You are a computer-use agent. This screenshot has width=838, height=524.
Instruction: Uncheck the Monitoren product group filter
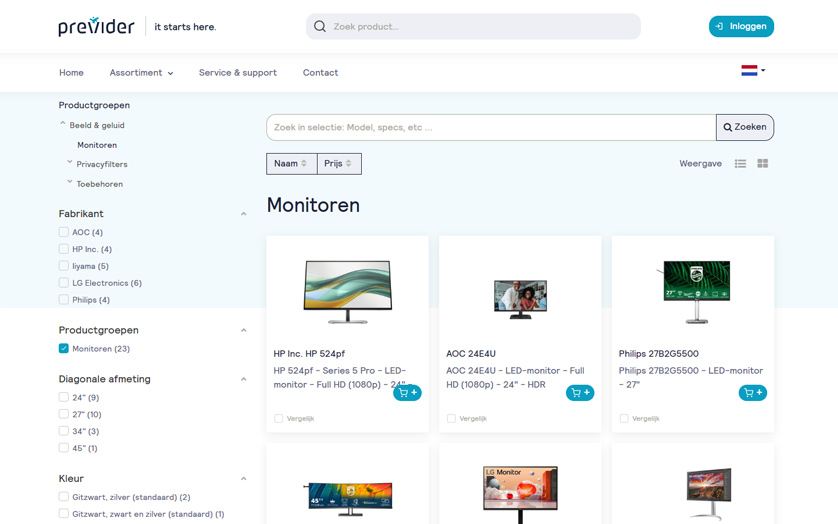[64, 349]
